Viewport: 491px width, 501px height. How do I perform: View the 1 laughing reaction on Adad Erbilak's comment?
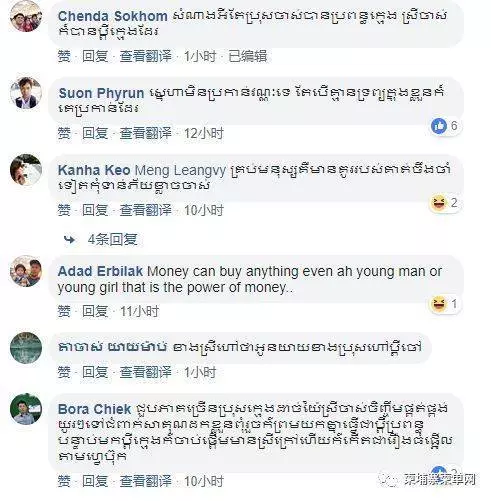(445, 304)
